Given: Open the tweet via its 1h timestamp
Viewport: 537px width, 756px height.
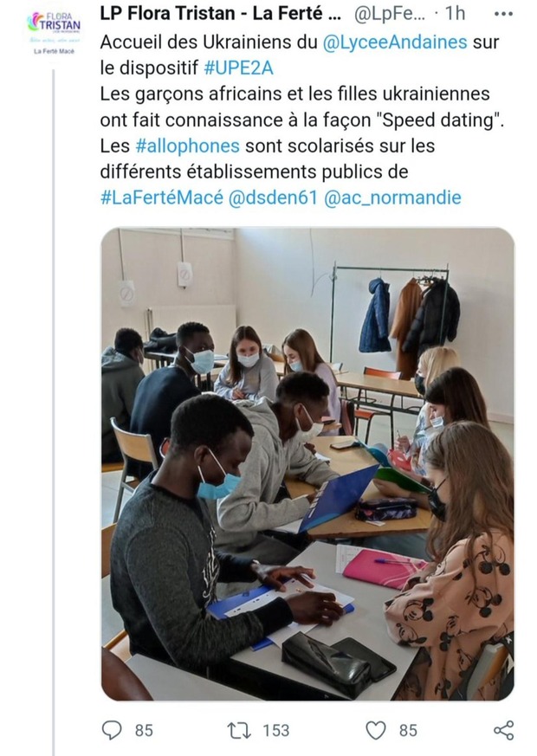Looking at the screenshot, I should click(x=456, y=15).
